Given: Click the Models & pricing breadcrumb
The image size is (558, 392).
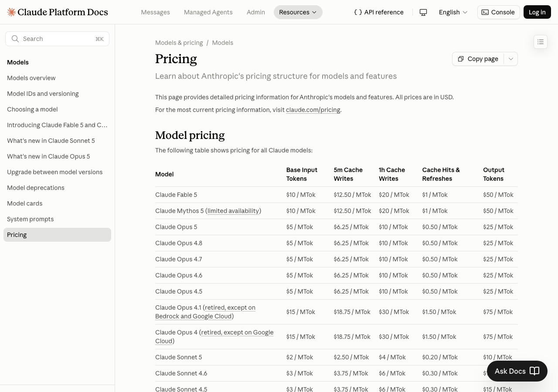Looking at the screenshot, I should coord(179,43).
